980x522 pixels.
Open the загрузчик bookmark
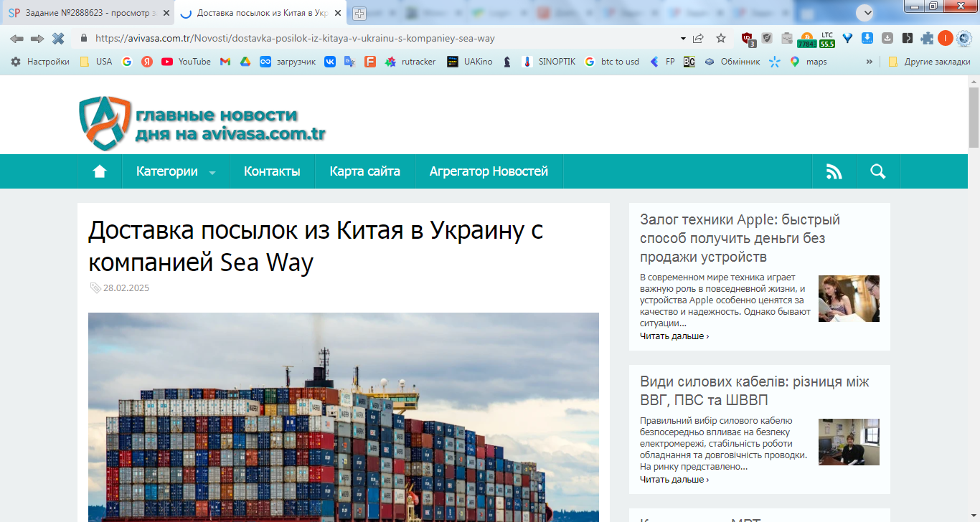[287, 62]
